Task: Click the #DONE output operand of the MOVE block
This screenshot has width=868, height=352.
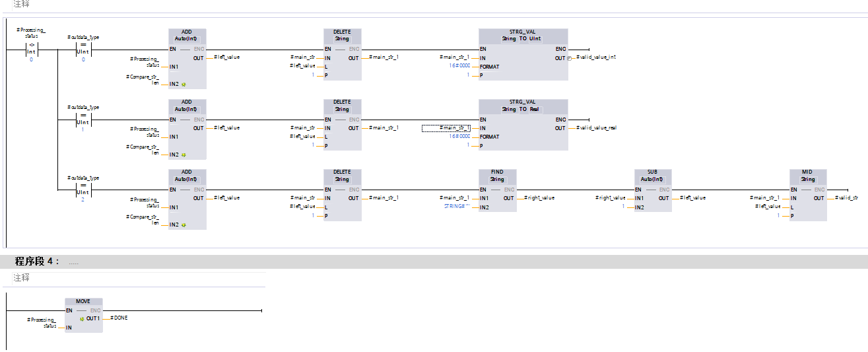Action: (119, 318)
